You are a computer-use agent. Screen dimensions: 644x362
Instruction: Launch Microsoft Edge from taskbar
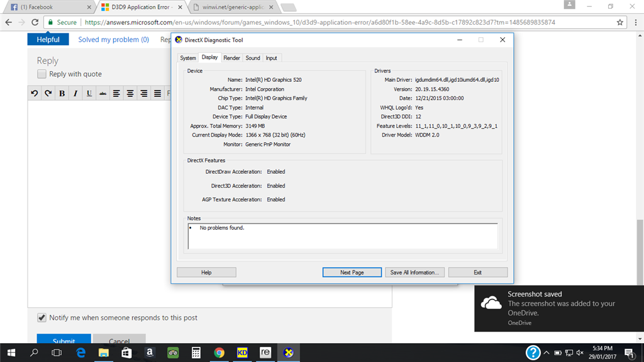click(81, 353)
